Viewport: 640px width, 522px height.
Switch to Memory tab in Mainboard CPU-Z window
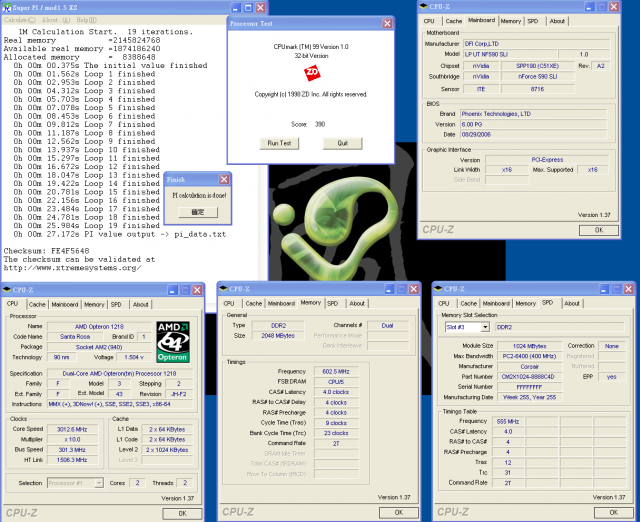coord(511,21)
